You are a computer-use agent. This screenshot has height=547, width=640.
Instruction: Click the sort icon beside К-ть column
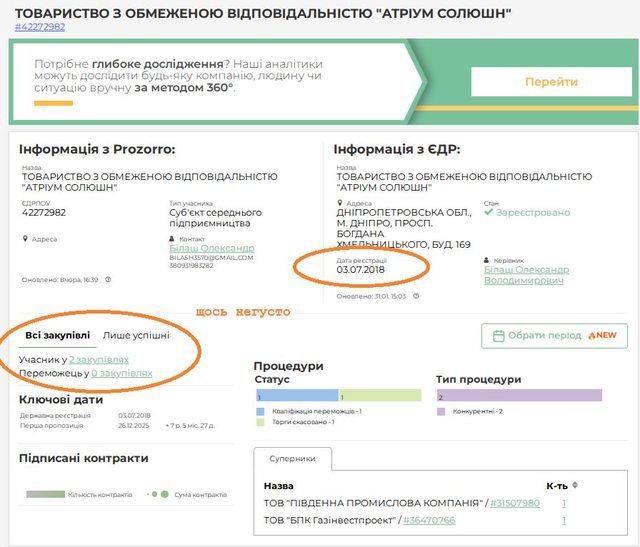point(575,485)
